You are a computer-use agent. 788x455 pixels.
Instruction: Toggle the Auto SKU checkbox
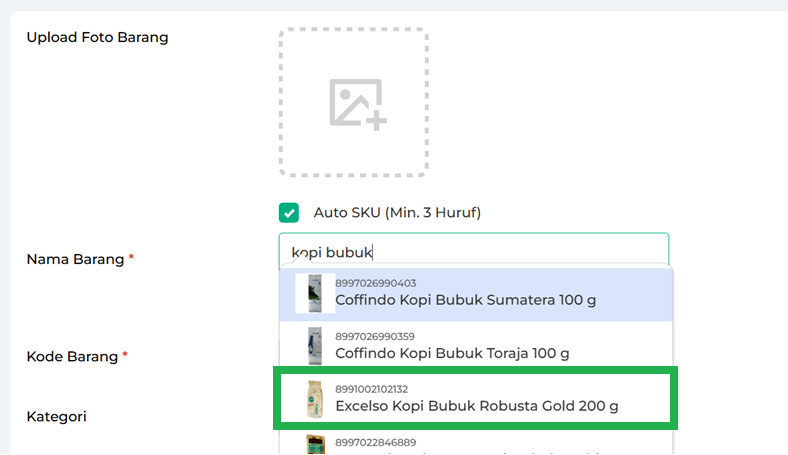tap(289, 212)
